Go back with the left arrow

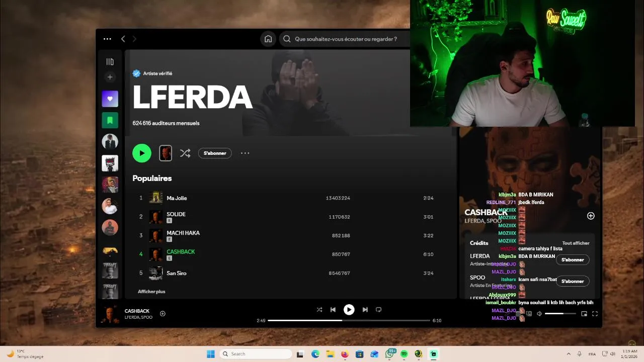(x=123, y=39)
